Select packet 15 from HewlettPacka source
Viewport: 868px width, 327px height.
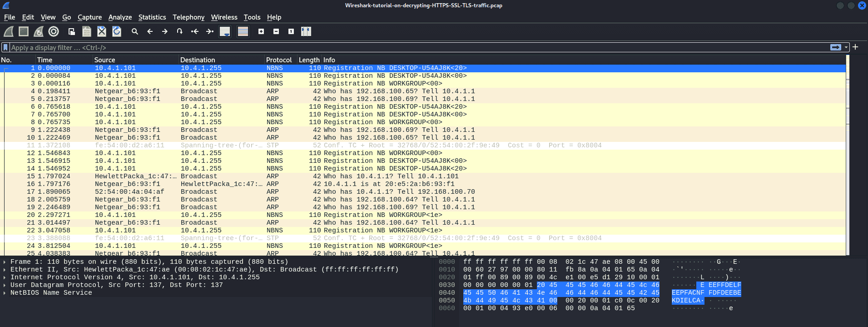click(423, 176)
